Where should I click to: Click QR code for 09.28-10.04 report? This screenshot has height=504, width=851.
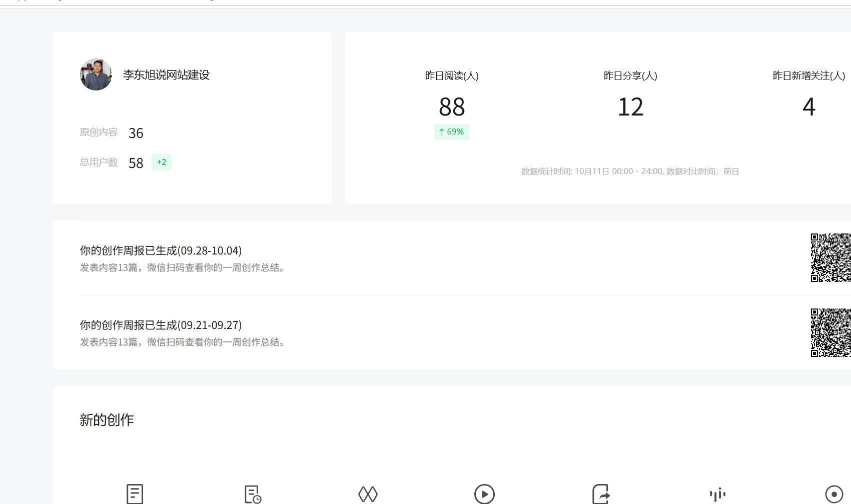pyautogui.click(x=830, y=257)
